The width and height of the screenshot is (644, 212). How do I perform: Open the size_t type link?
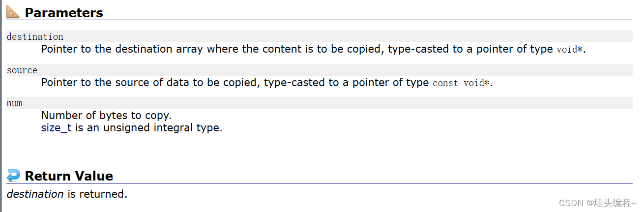click(x=56, y=129)
